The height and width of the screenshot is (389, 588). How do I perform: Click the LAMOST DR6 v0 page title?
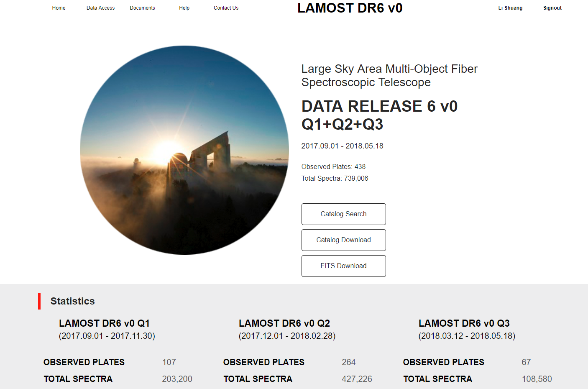coord(350,8)
